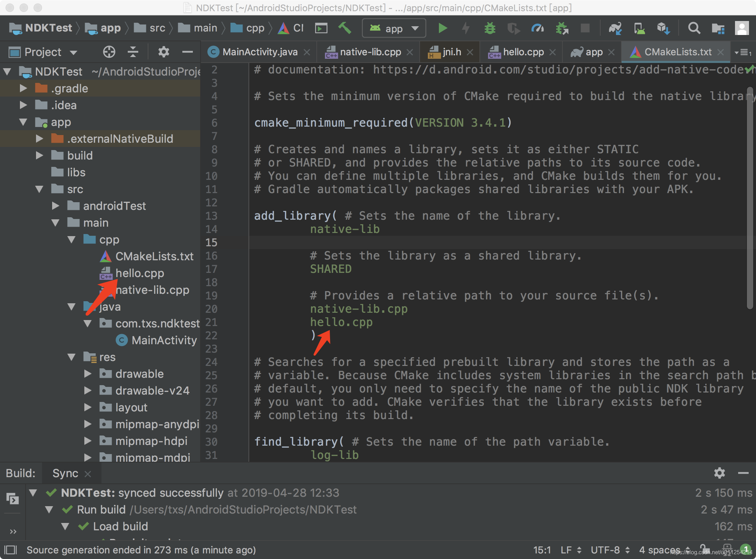This screenshot has width=756, height=559.
Task: Open Project panel settings gear
Action: (x=163, y=52)
